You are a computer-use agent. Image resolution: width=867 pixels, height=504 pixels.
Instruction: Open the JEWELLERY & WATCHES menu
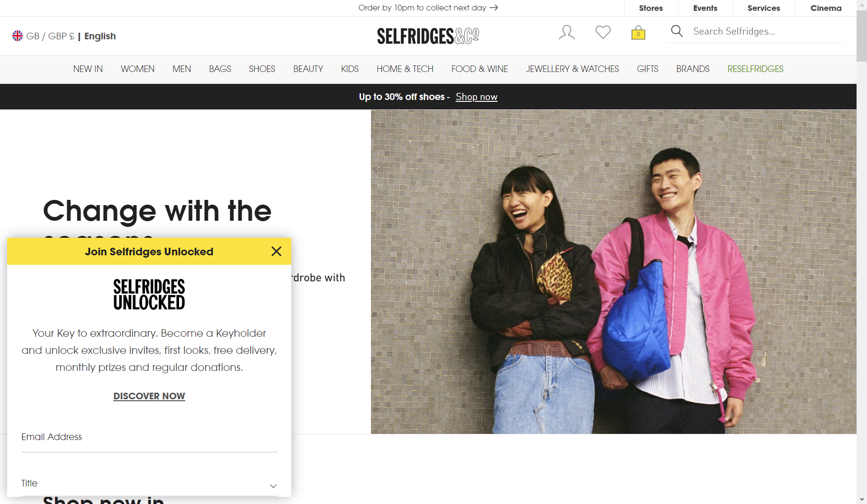tap(572, 69)
